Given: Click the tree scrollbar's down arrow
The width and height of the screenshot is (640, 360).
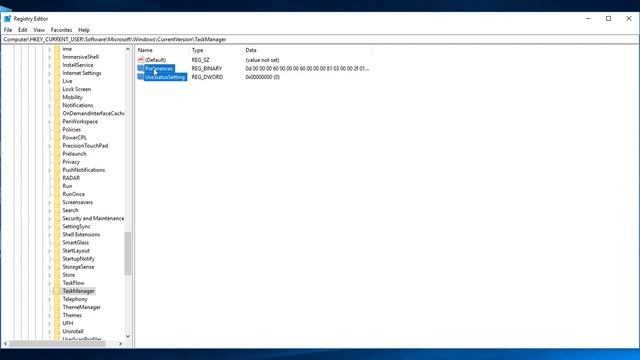Looking at the screenshot, I should 128,336.
